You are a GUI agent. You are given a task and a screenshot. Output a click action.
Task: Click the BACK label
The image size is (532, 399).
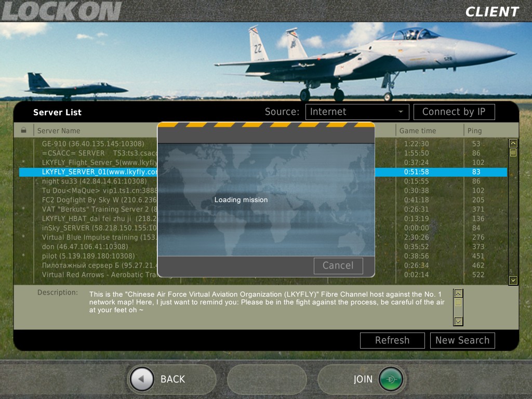click(172, 379)
